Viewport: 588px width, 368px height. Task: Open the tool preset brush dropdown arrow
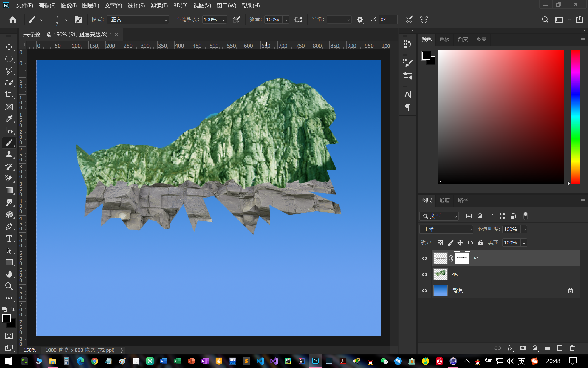tap(42, 20)
